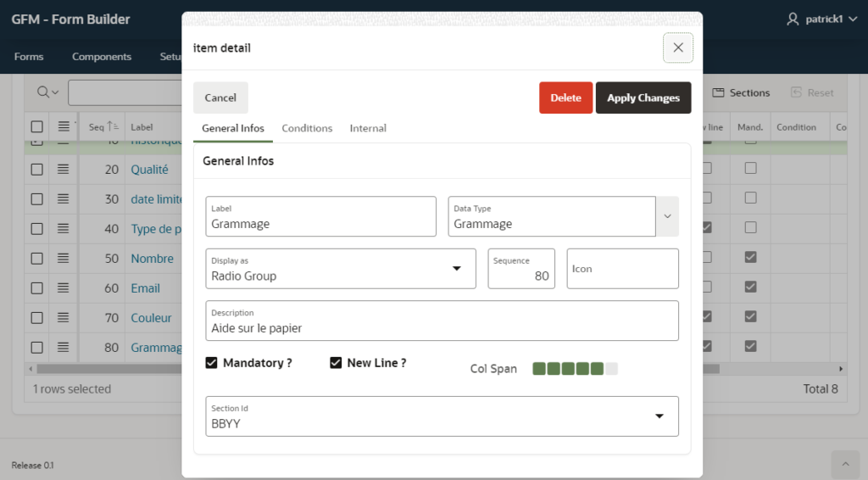Open the Nombre item link
This screenshot has width=868, height=480.
tap(153, 259)
